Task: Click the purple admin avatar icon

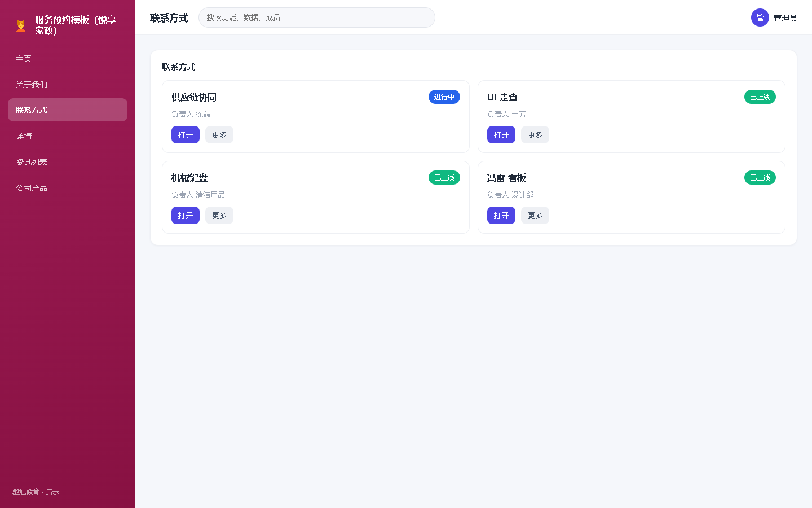Action: click(760, 17)
